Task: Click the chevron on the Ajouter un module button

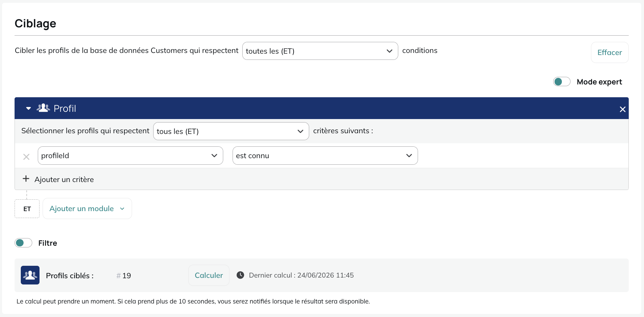Action: (122, 209)
